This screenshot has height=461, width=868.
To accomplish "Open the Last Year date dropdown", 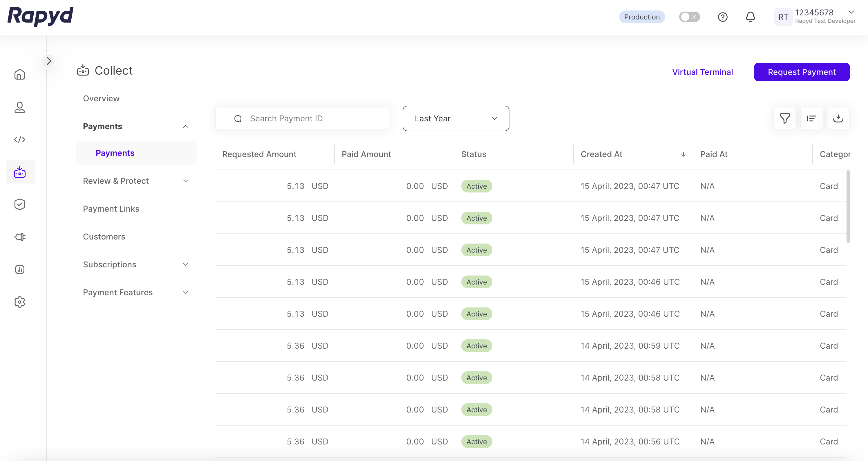I will (455, 118).
